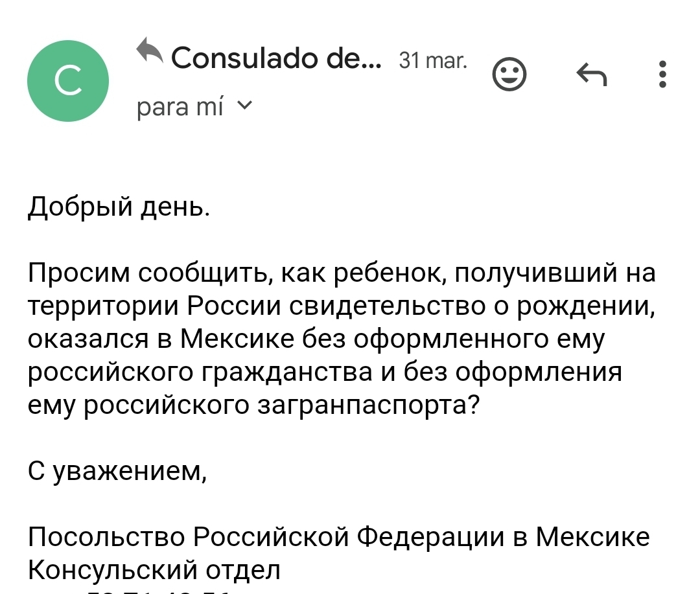
Task: Click signature line "Посольство Российской Федерации в Мексике"
Action: pyautogui.click(x=338, y=537)
